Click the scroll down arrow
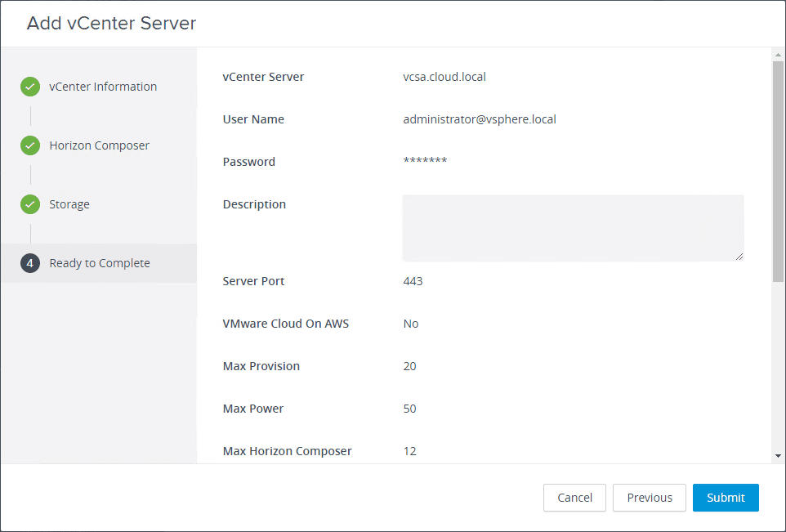The image size is (786, 532). 778,456
